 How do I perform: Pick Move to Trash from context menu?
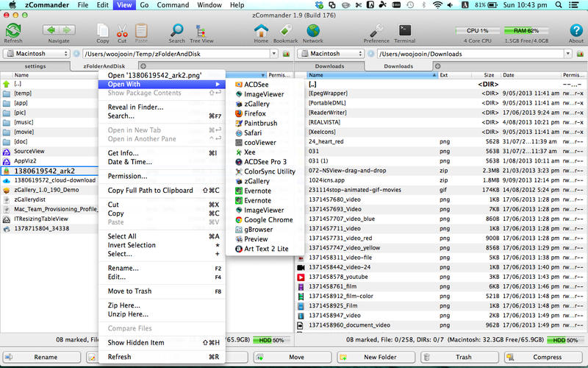129,291
